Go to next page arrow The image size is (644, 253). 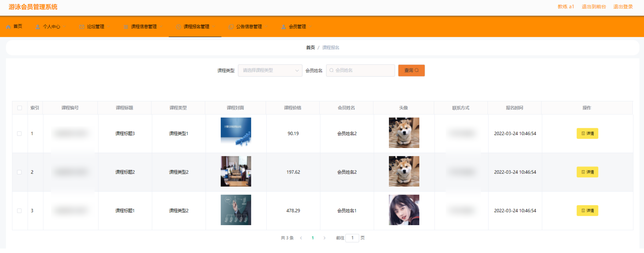pos(324,238)
